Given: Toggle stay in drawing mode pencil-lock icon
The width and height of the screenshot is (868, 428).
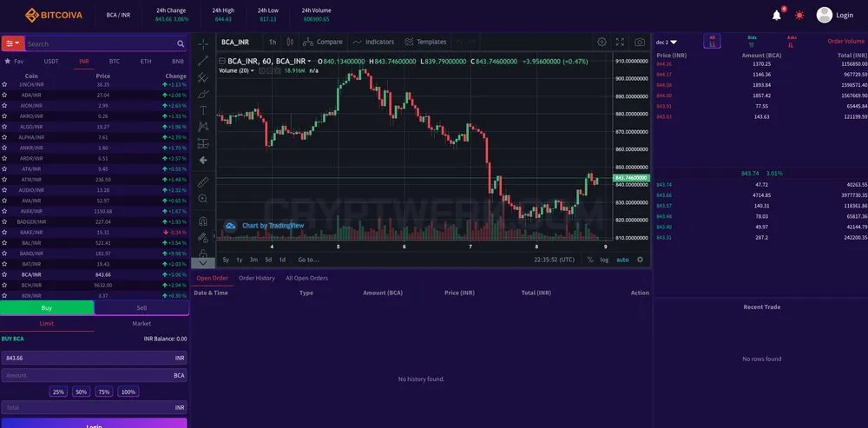Looking at the screenshot, I should [202, 237].
